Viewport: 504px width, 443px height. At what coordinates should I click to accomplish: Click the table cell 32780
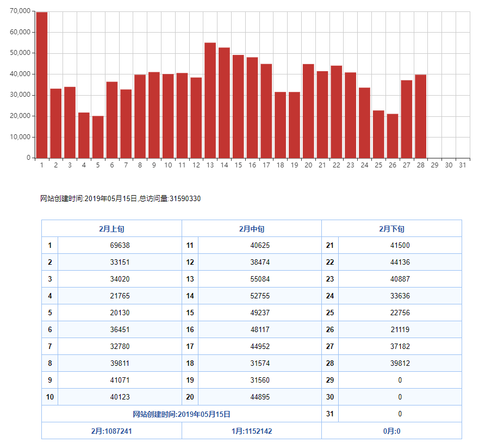point(120,346)
